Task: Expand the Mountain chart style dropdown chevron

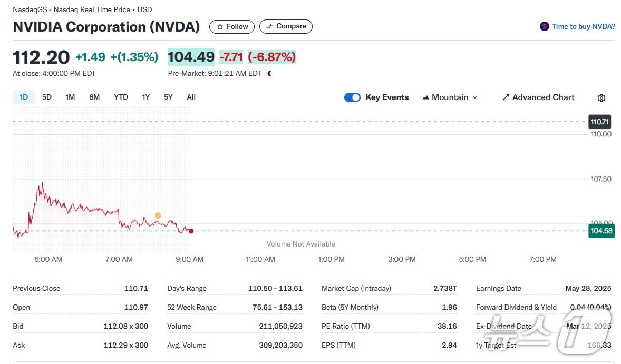Action: 475,97
